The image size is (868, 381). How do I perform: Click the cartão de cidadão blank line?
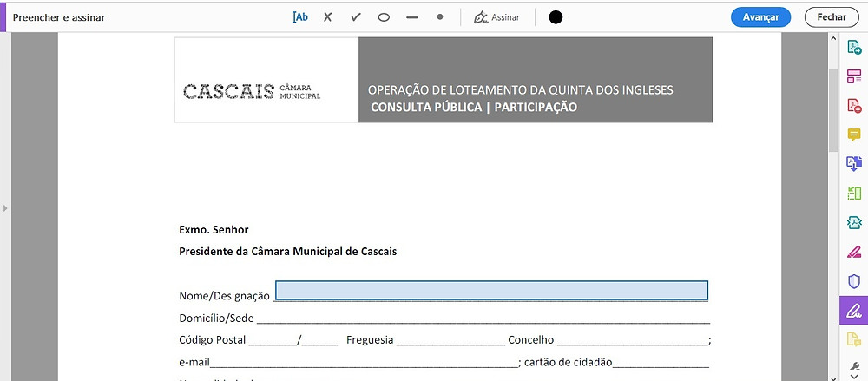(x=661, y=364)
